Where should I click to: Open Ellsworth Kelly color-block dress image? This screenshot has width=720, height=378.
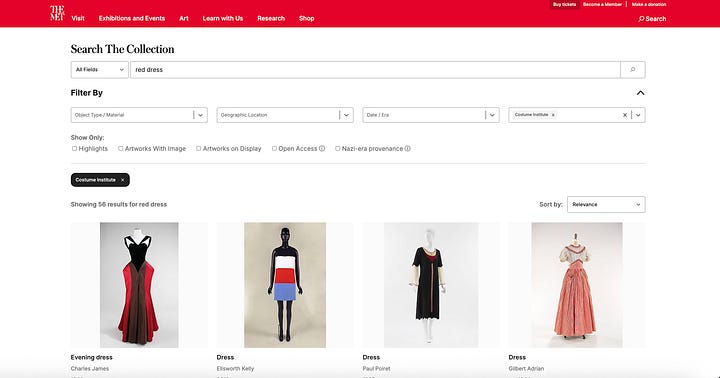coord(285,285)
